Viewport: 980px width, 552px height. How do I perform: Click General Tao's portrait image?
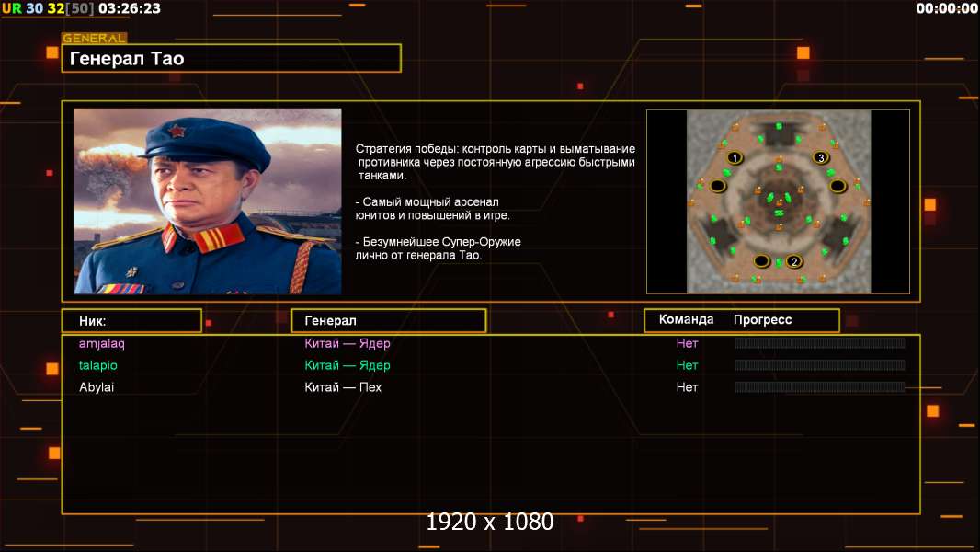208,201
